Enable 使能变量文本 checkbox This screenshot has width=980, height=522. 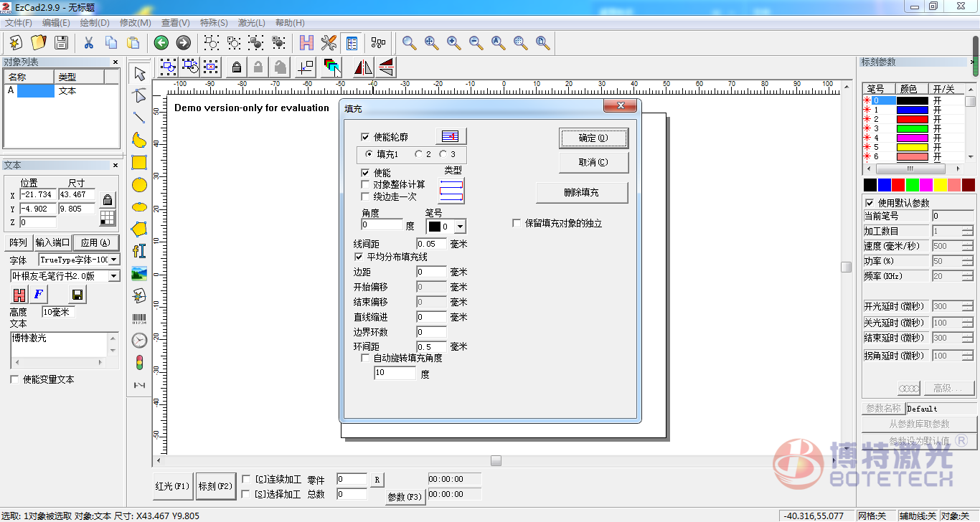[x=14, y=379]
